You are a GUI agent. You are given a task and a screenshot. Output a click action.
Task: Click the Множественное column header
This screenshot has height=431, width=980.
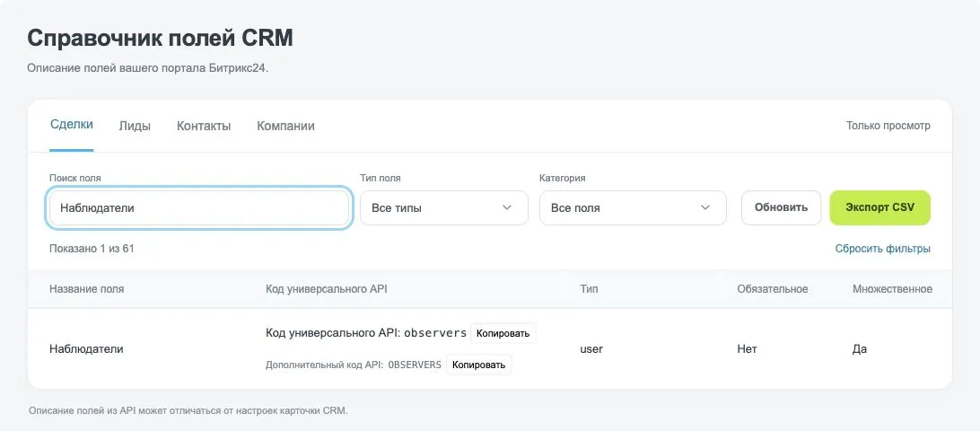point(892,289)
